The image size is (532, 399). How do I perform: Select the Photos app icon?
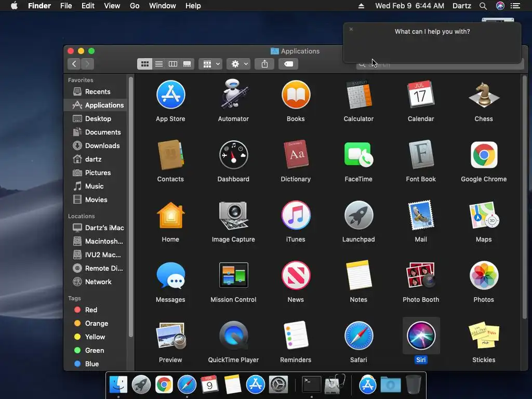pyautogui.click(x=484, y=275)
